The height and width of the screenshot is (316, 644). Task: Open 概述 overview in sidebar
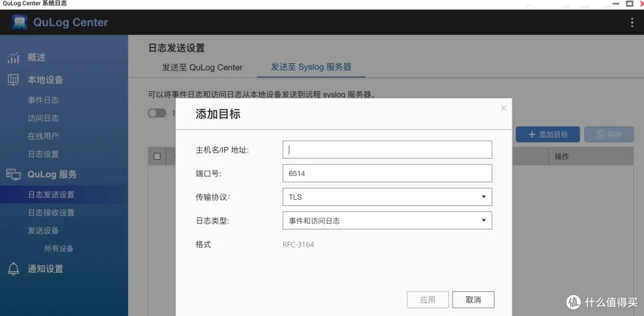point(36,57)
